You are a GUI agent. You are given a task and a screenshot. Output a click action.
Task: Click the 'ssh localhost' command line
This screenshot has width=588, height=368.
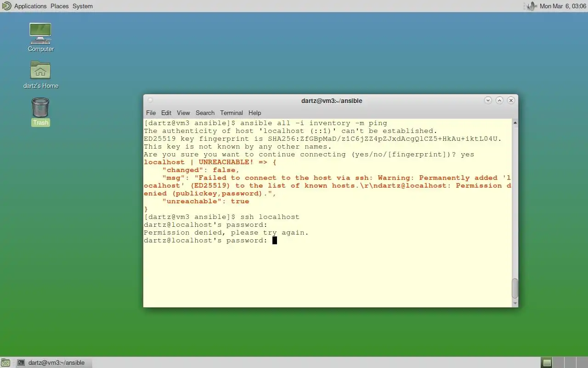click(x=221, y=217)
